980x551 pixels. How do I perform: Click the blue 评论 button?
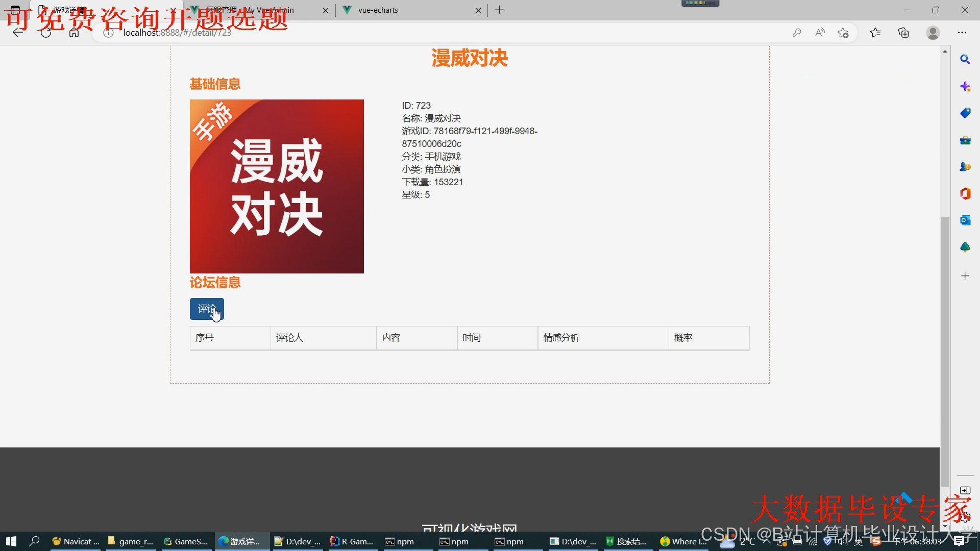pos(207,309)
